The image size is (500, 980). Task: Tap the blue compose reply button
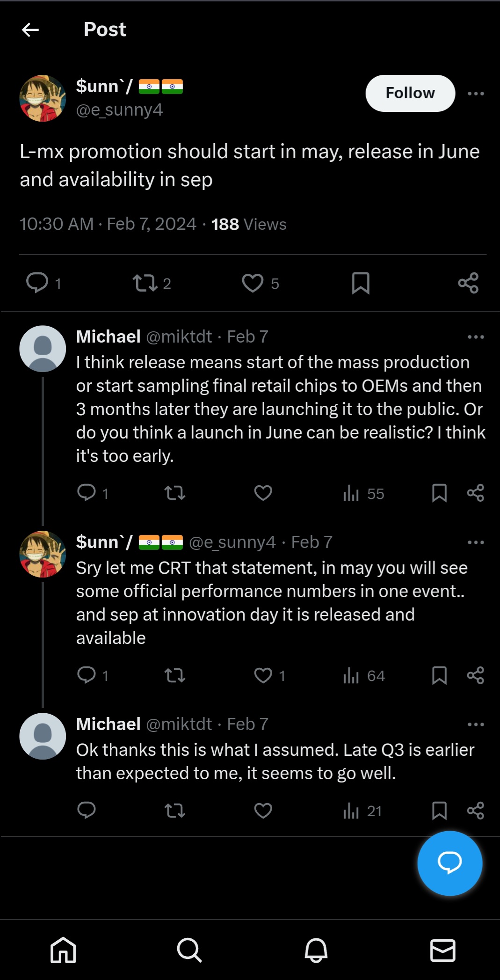(449, 863)
